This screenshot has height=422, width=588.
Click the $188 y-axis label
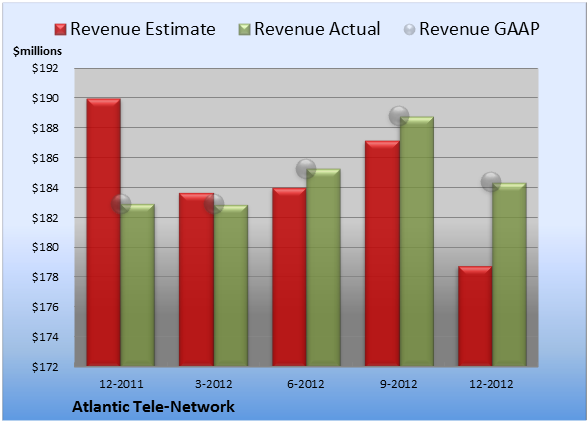[x=45, y=128]
